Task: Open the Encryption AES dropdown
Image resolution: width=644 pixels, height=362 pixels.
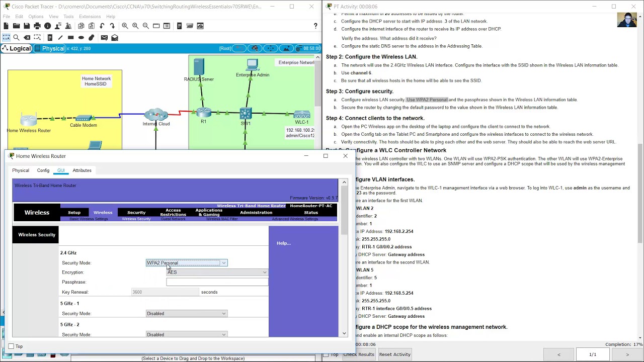Action: (x=217, y=273)
